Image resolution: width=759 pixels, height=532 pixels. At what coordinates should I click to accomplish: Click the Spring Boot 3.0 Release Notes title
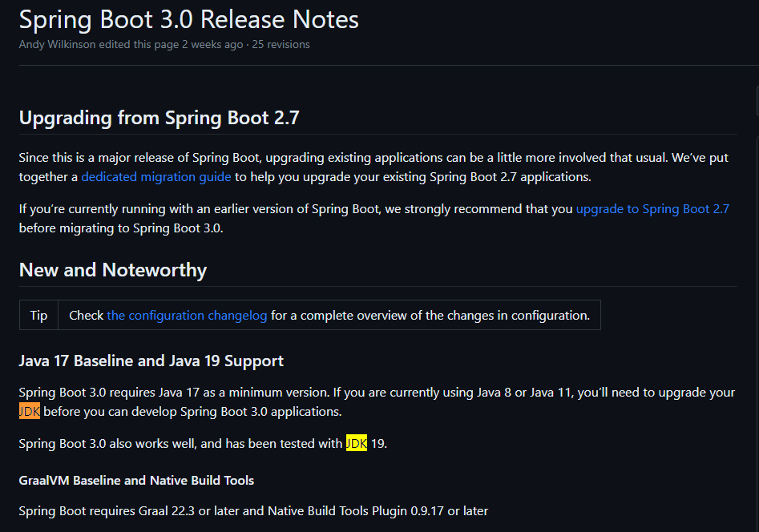tap(189, 19)
